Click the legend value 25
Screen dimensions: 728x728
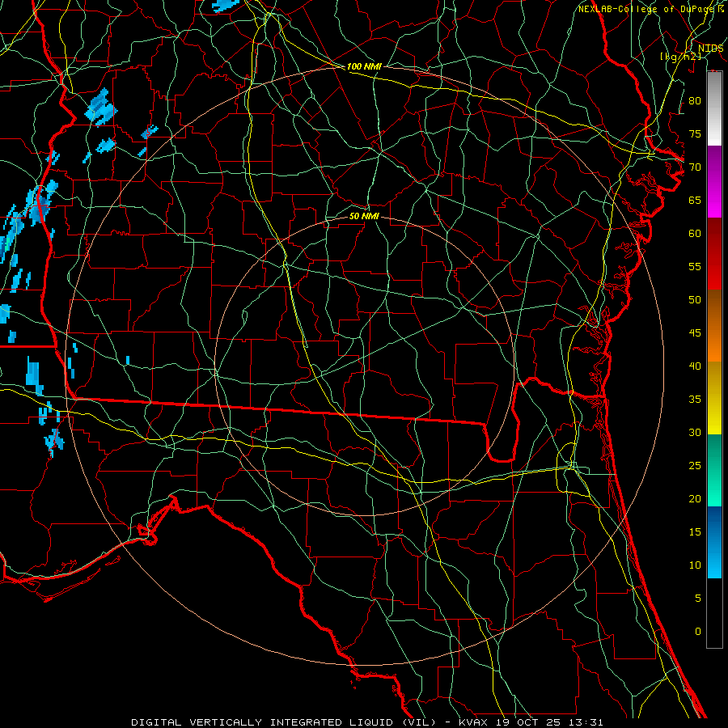(695, 465)
